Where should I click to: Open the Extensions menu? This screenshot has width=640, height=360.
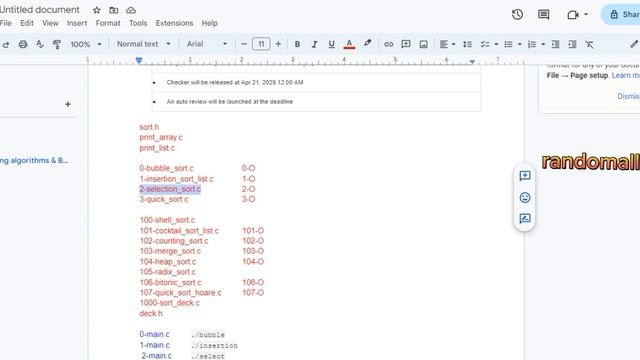174,23
